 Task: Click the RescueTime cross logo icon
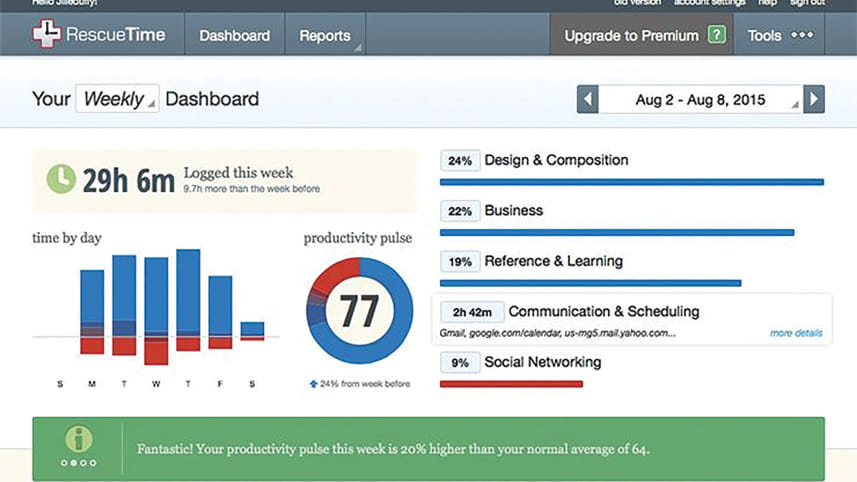46,36
